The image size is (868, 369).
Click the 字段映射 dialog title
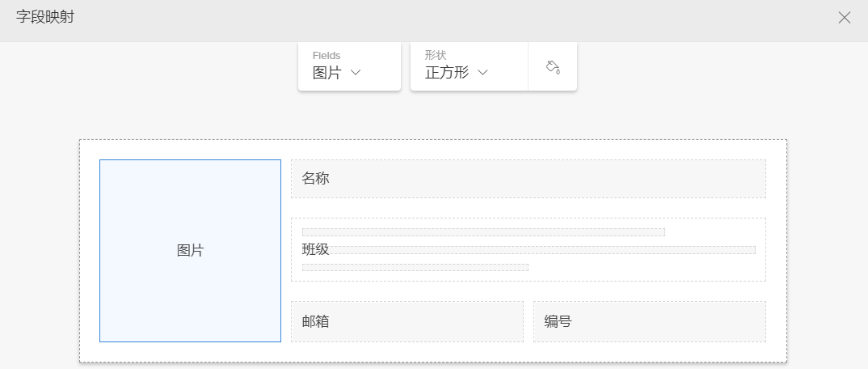coord(45,17)
